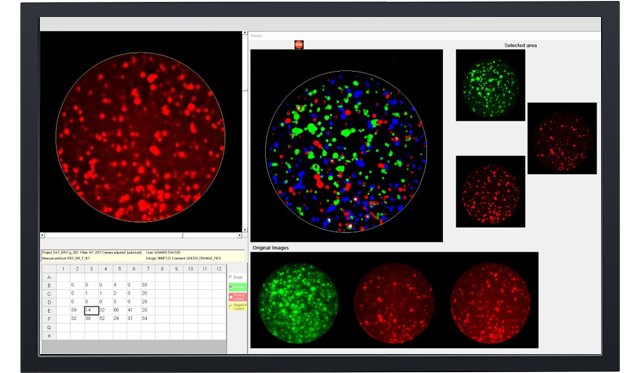
Task: Open the right-side dark red Selected area thumbnail
Action: pyautogui.click(x=562, y=138)
